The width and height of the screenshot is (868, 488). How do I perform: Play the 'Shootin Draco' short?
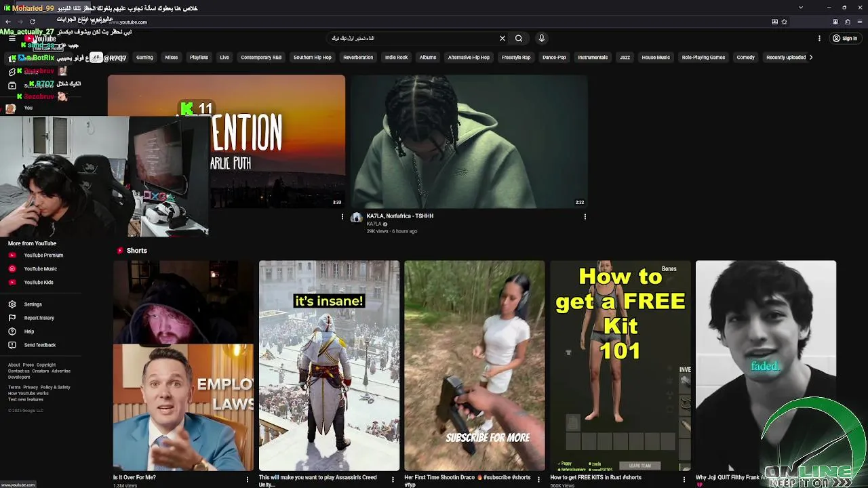[475, 366]
